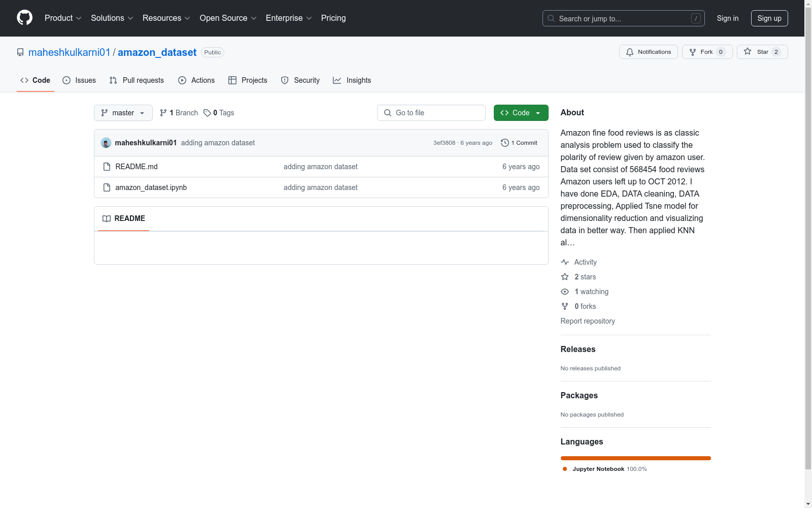Select the Code tab

tap(36, 80)
